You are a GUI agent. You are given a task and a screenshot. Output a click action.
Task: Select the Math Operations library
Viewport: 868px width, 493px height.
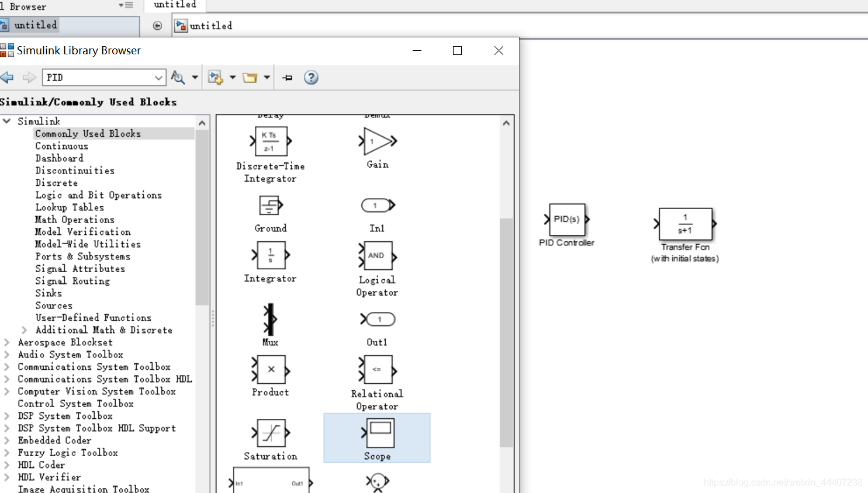(75, 220)
